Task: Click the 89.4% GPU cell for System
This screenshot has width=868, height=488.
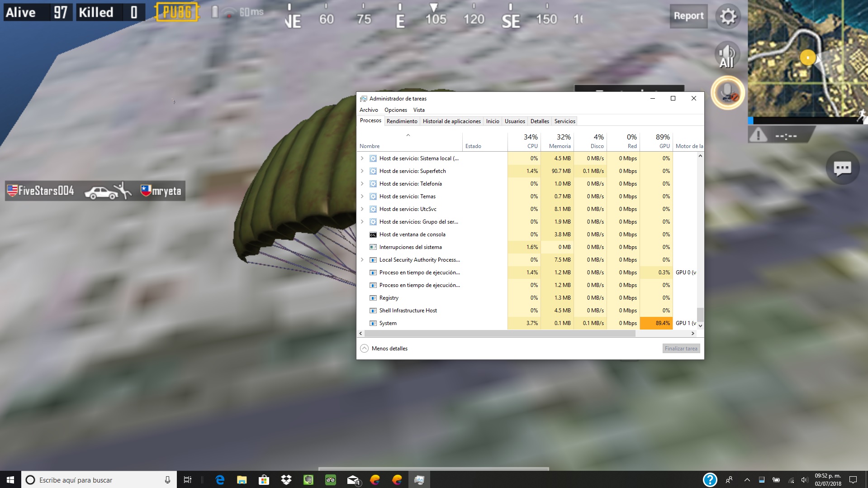Action: click(x=656, y=323)
